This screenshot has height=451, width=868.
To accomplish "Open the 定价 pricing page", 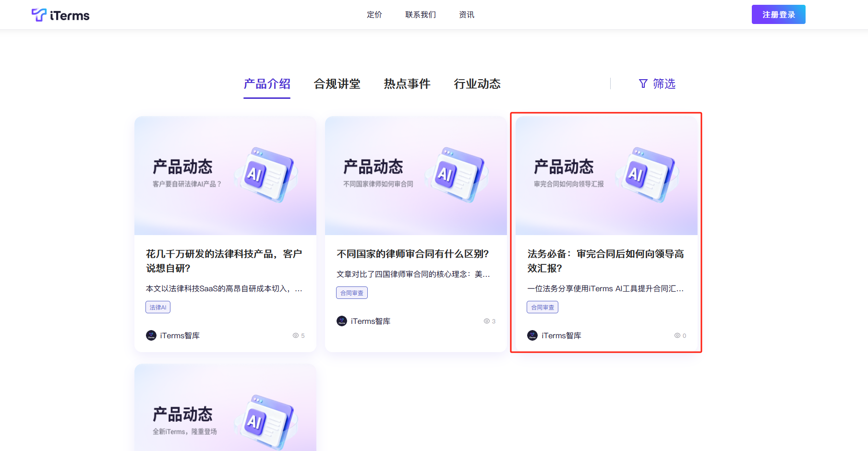I will (374, 15).
